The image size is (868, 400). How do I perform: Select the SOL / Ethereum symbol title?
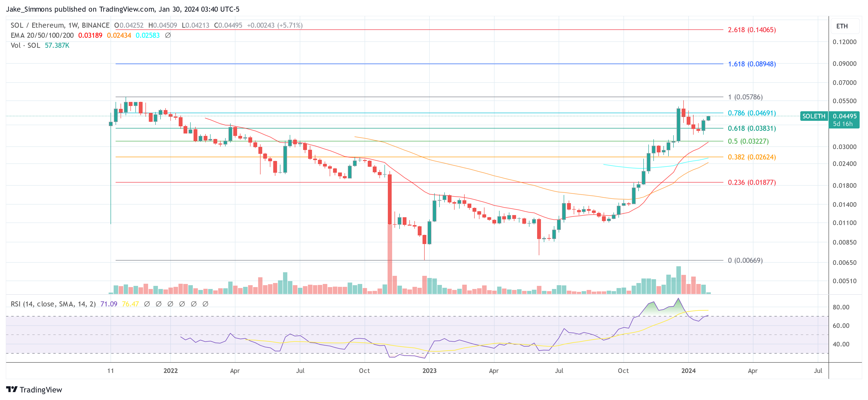click(x=60, y=25)
